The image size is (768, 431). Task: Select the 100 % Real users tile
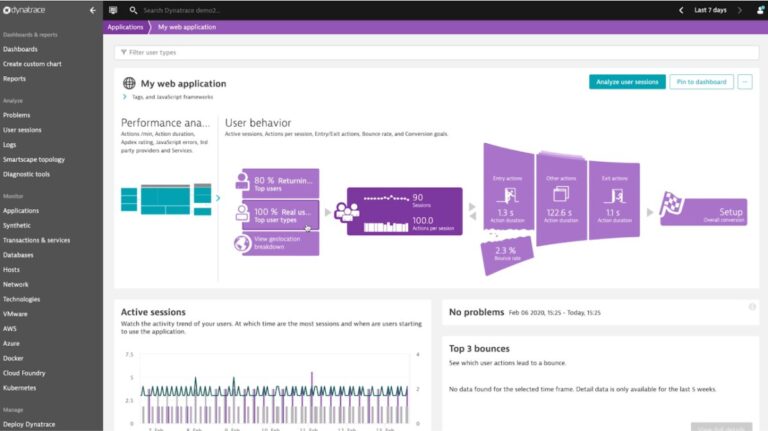click(x=280, y=215)
